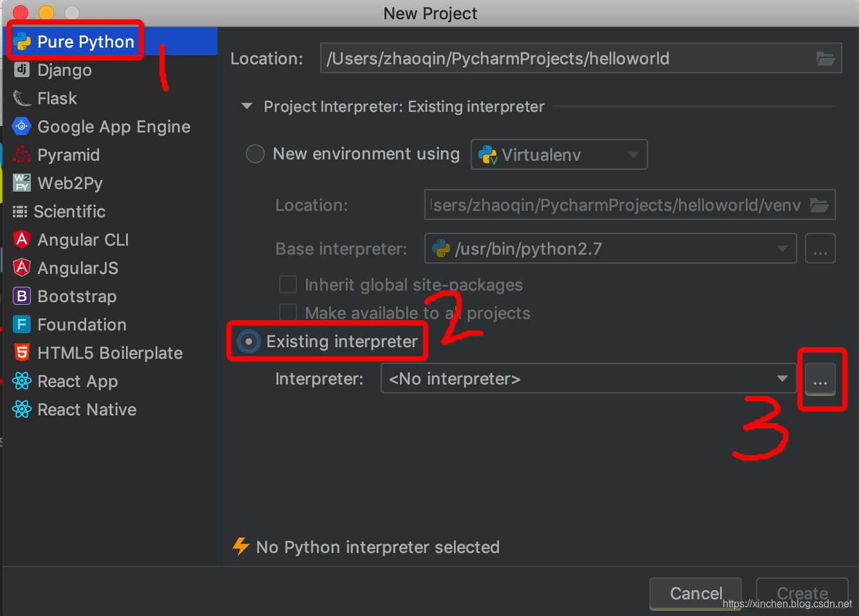Click the Pyramid red icon
The width and height of the screenshot is (859, 616).
pos(22,154)
